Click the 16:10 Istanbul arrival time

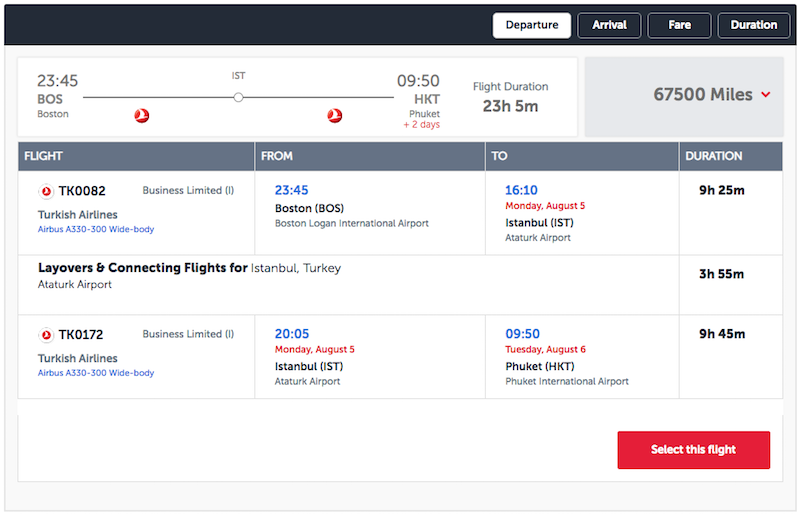(521, 190)
